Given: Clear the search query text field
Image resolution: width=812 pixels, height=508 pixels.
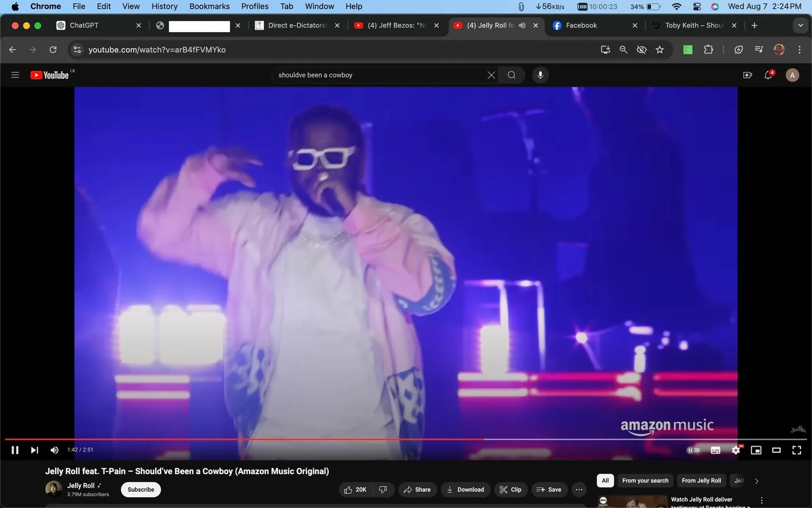Looking at the screenshot, I should 491,75.
